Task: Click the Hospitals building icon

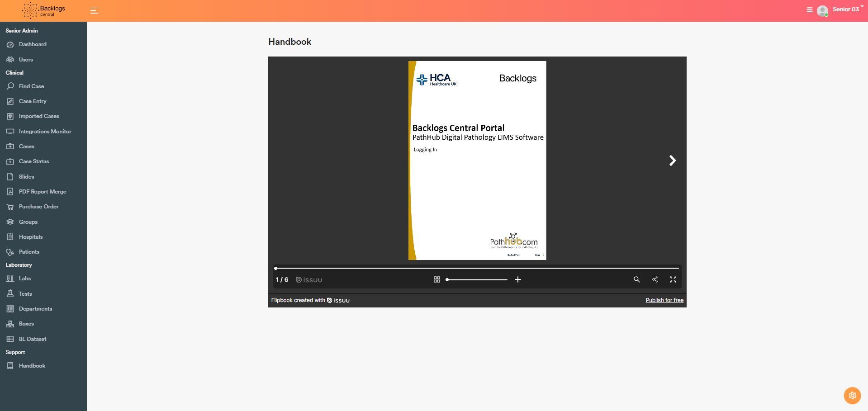Action: [x=10, y=237]
